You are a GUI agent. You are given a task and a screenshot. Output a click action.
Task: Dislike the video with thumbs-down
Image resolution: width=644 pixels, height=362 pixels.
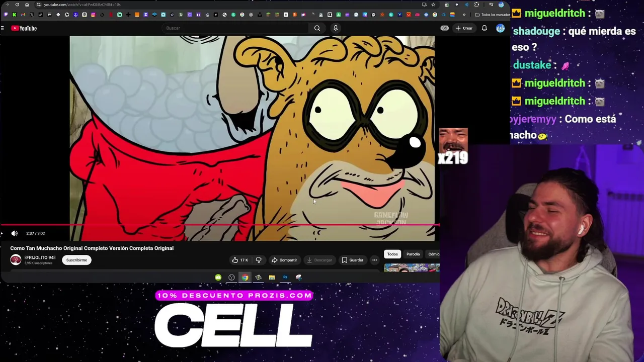(x=259, y=260)
